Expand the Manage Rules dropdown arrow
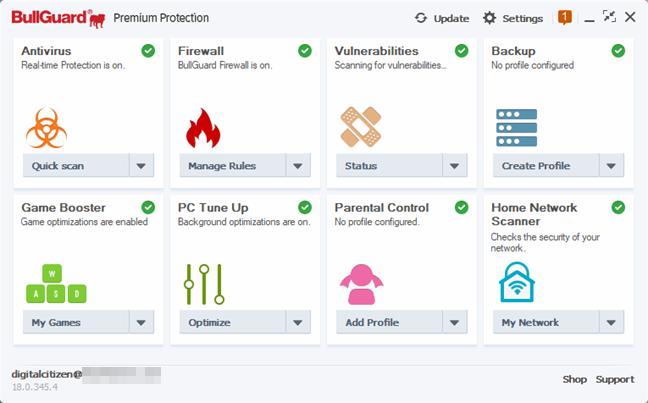The image size is (648, 403). click(298, 166)
